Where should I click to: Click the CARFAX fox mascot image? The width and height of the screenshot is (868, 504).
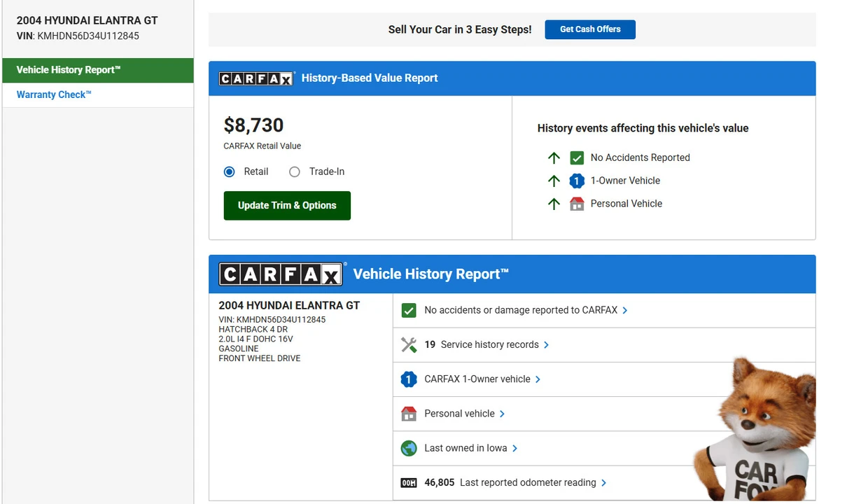pos(754,428)
